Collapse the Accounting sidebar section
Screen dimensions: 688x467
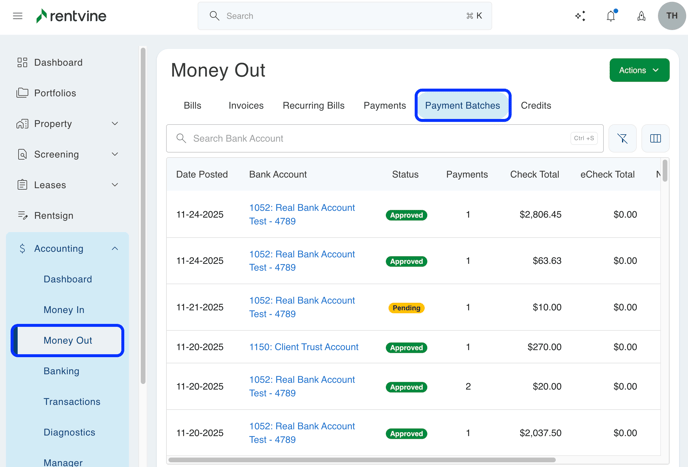(x=114, y=249)
